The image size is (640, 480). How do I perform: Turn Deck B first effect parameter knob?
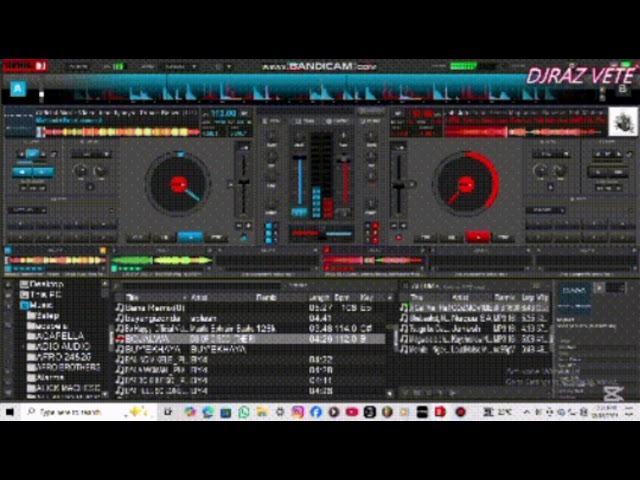tap(540, 171)
